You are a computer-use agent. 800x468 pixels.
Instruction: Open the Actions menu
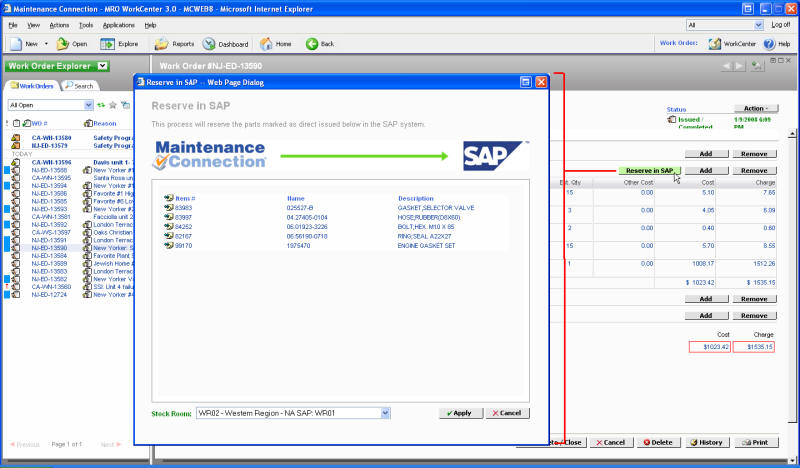59,25
